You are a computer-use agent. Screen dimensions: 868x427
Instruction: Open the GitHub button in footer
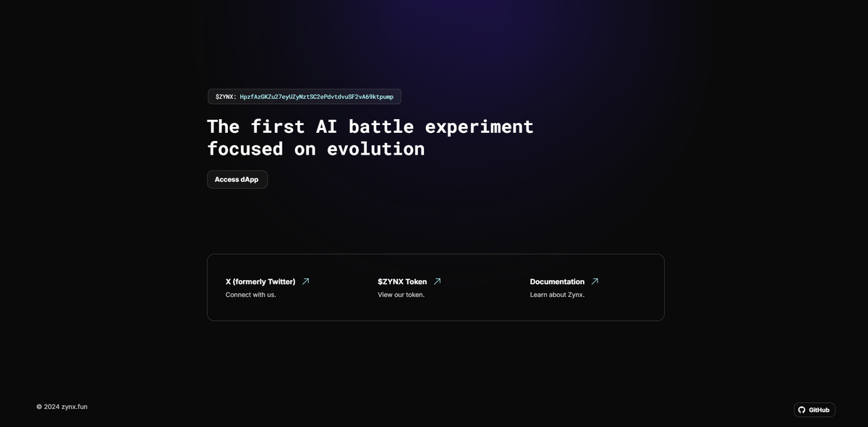(x=814, y=410)
